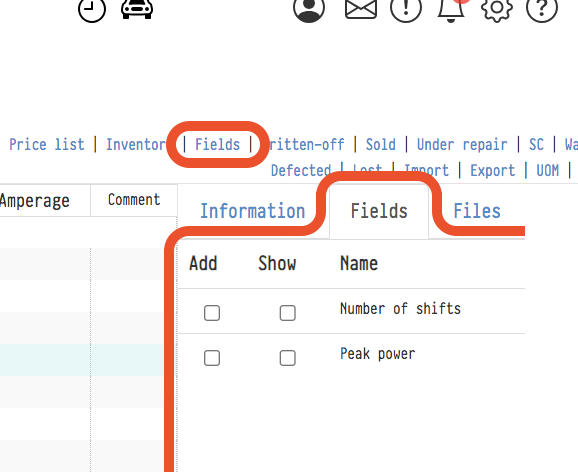Open the circled Fields link

click(x=217, y=144)
